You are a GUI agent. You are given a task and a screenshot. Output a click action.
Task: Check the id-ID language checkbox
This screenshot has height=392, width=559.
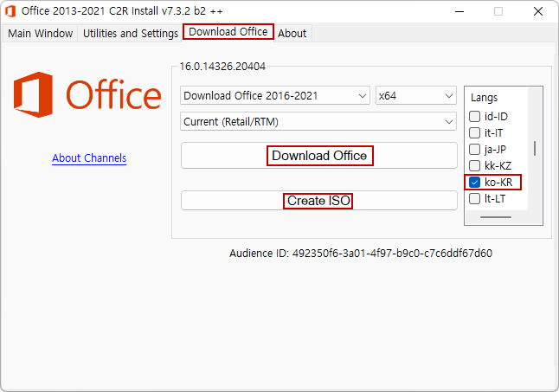pyautogui.click(x=474, y=116)
